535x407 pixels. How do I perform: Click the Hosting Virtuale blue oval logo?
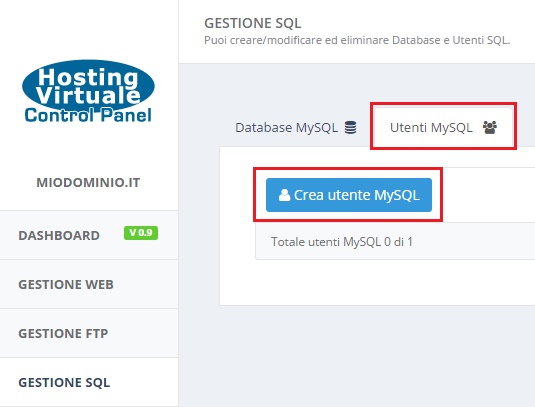pyautogui.click(x=88, y=86)
